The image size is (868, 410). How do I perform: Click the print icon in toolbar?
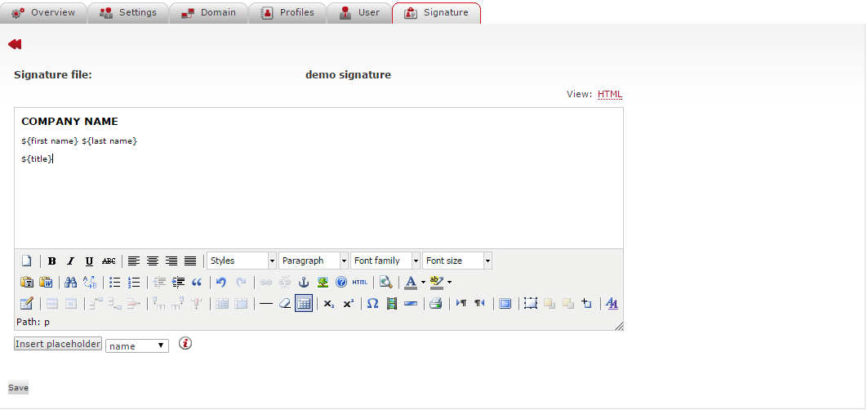[435, 304]
